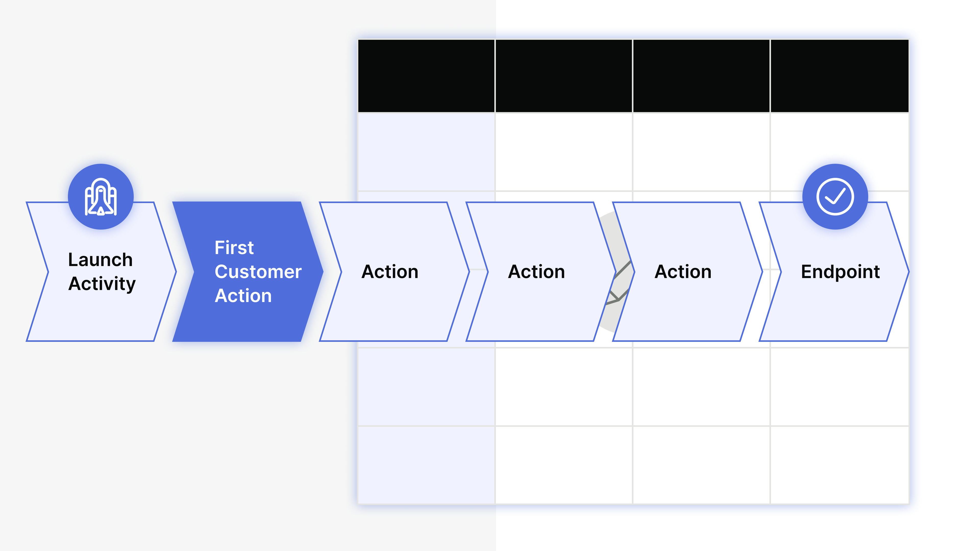Select the First Customer Action step
The height and width of the screenshot is (551, 980).
(x=247, y=271)
